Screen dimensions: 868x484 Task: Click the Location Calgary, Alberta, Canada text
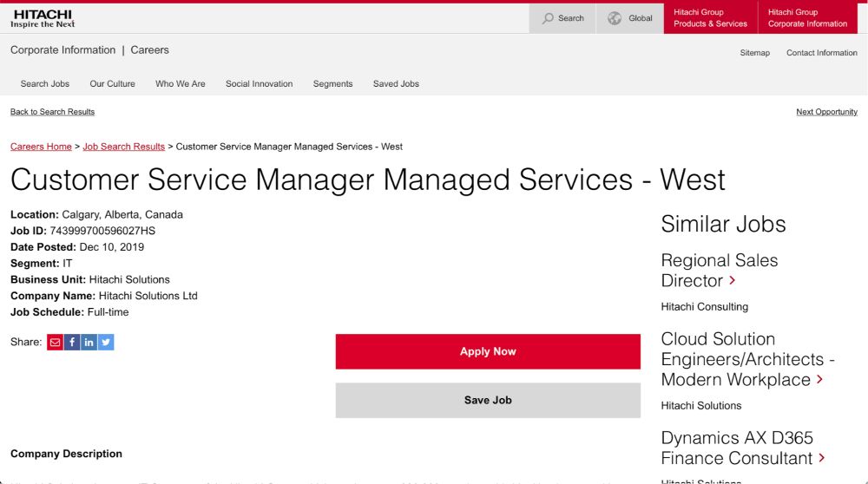pos(96,214)
